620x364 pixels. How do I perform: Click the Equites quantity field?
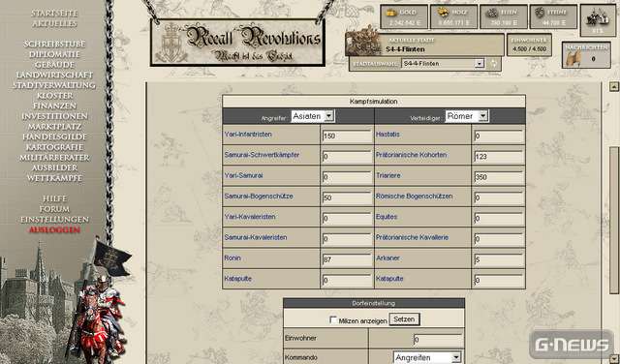[499, 218]
